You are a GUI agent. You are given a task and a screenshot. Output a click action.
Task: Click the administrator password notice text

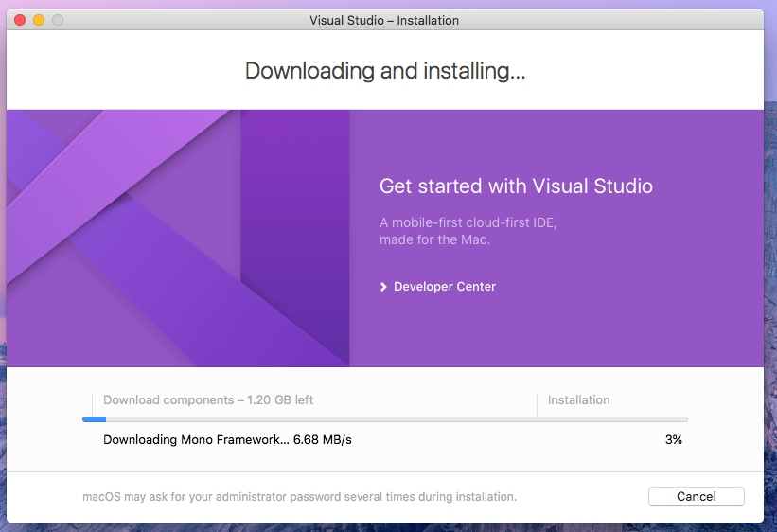pyautogui.click(x=299, y=497)
